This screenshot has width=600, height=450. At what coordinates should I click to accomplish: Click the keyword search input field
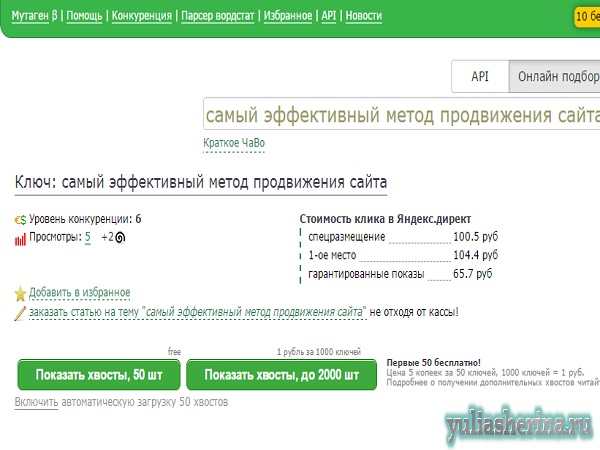tap(401, 114)
